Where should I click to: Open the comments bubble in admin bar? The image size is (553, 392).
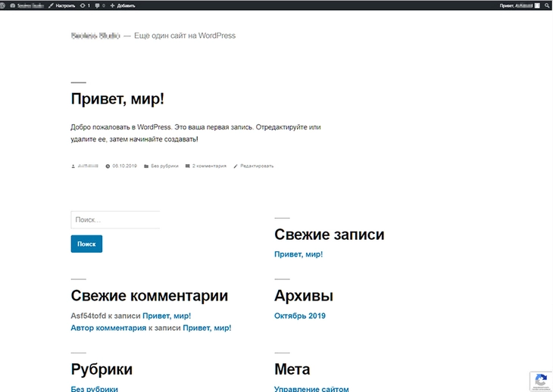click(100, 5)
